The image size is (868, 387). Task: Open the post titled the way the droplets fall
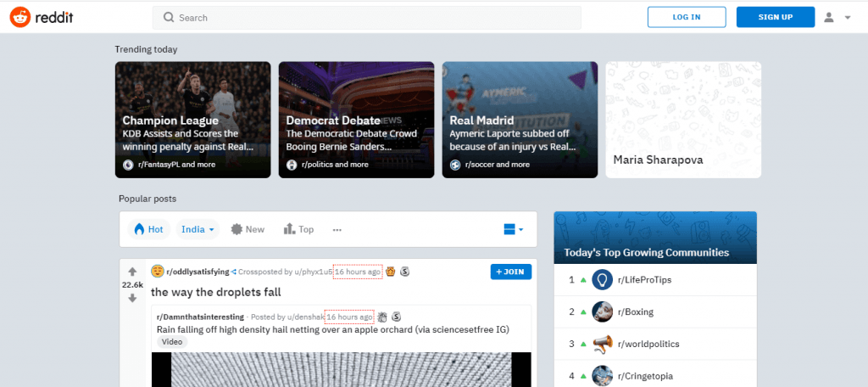coord(216,292)
